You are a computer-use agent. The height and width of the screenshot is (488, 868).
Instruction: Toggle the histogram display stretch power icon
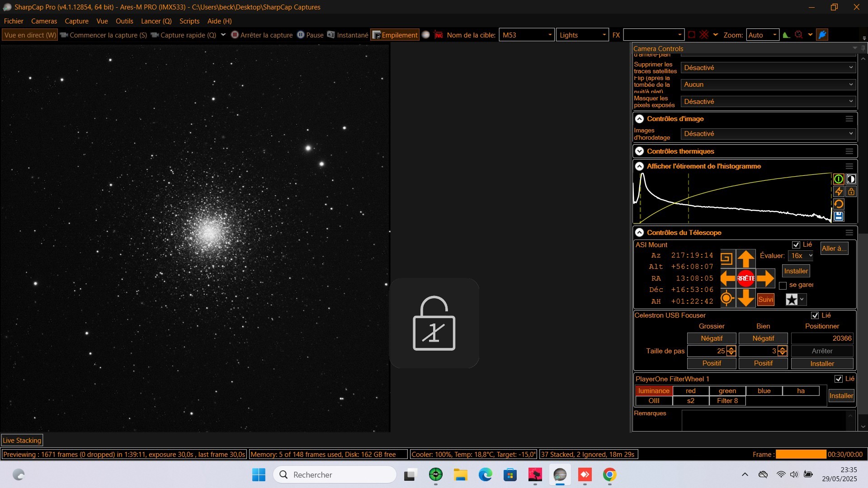pyautogui.click(x=839, y=179)
